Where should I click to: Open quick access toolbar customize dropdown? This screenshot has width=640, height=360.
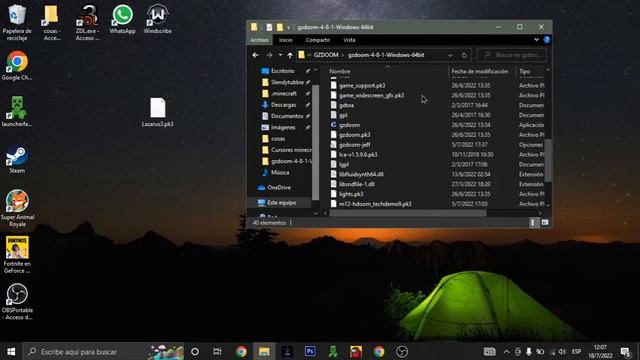tap(289, 27)
